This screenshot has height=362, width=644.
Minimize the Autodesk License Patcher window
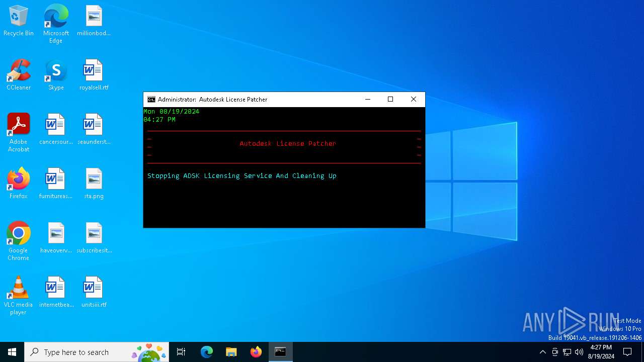368,100
